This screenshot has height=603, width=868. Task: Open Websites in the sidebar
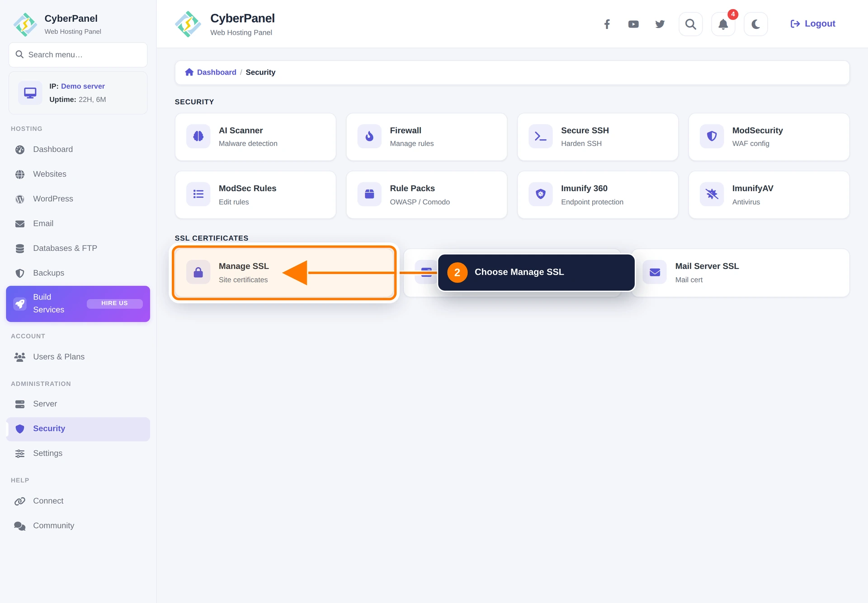(78, 174)
